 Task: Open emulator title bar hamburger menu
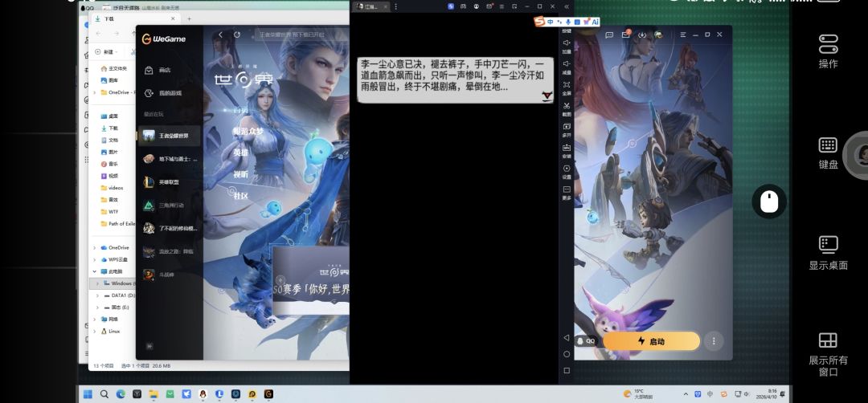click(x=502, y=6)
